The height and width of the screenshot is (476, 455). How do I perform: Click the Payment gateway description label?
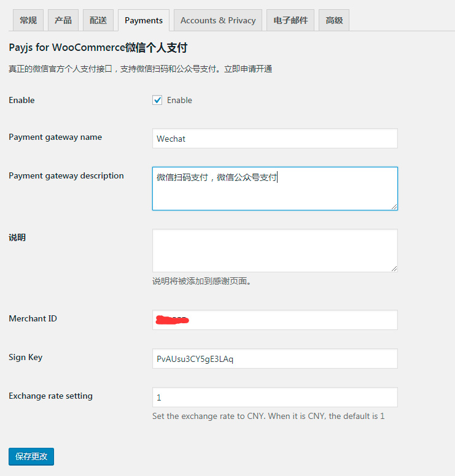pos(66,176)
